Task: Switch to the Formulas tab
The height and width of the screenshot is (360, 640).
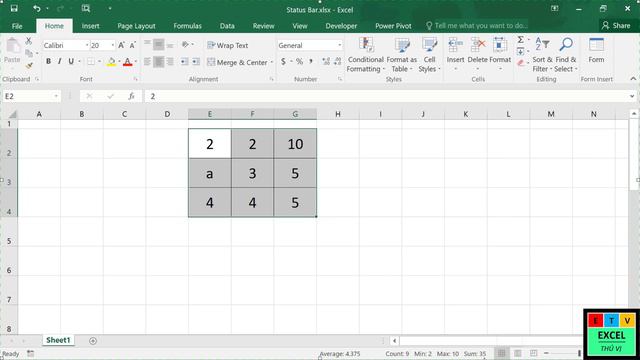Action: [x=187, y=26]
